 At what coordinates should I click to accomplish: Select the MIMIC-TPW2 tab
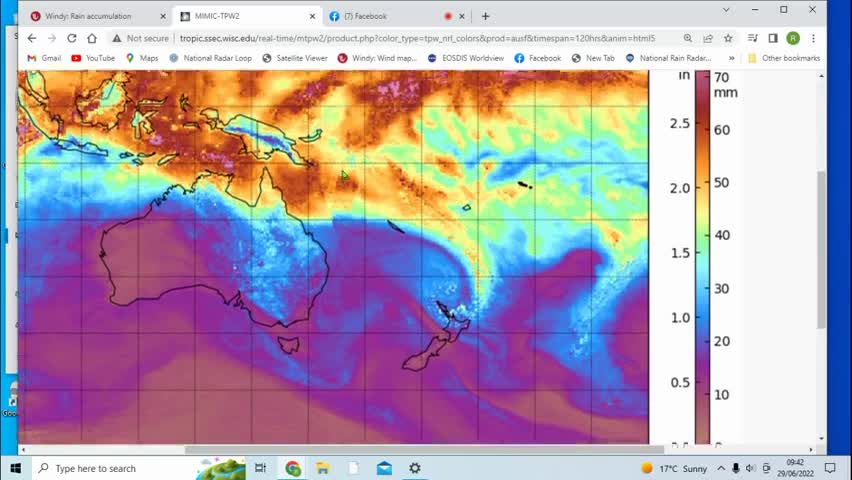[247, 16]
